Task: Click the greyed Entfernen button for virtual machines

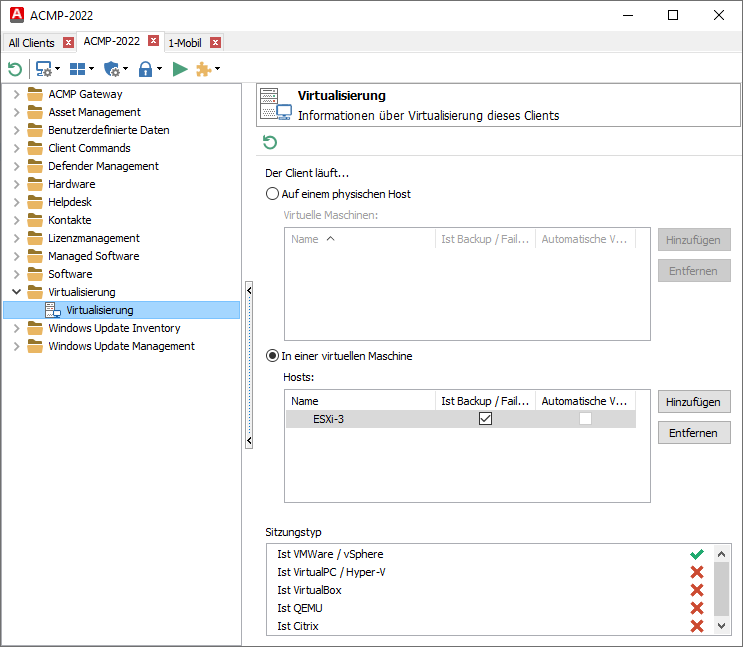Action: coord(694,271)
